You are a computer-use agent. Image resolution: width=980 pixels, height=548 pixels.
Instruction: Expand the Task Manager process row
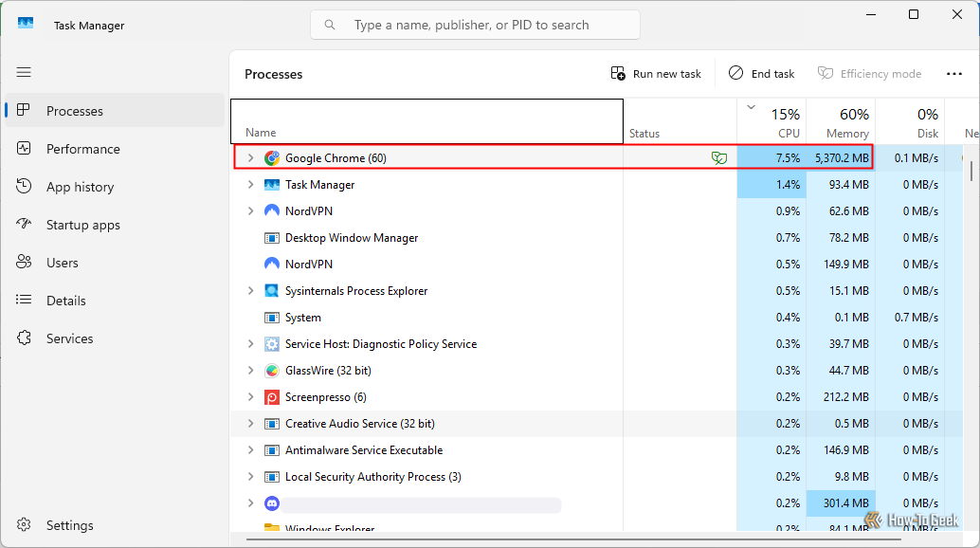pyautogui.click(x=250, y=185)
